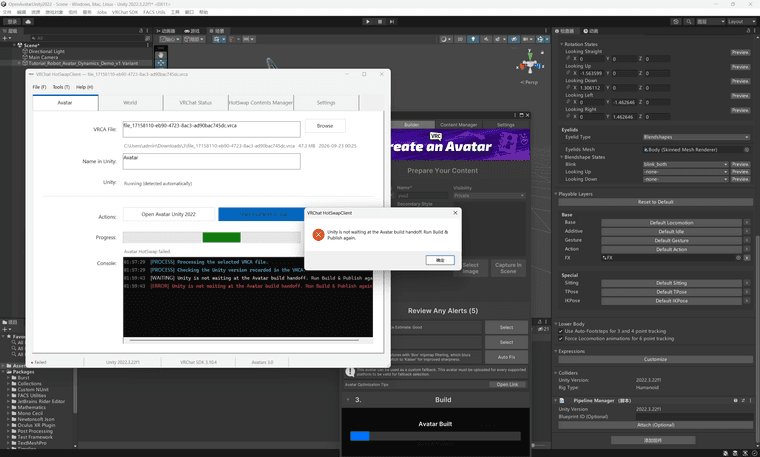Click the Unity Play button
Image resolution: width=760 pixels, height=457 pixels.
(x=367, y=21)
